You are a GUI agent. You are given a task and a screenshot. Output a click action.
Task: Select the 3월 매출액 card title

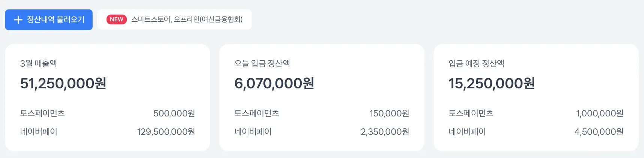tap(38, 64)
